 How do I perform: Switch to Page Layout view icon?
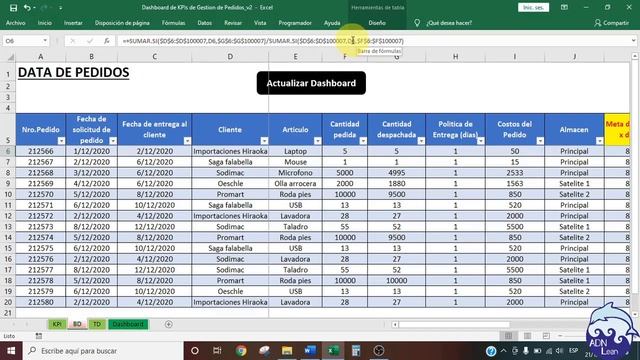tap(527, 336)
